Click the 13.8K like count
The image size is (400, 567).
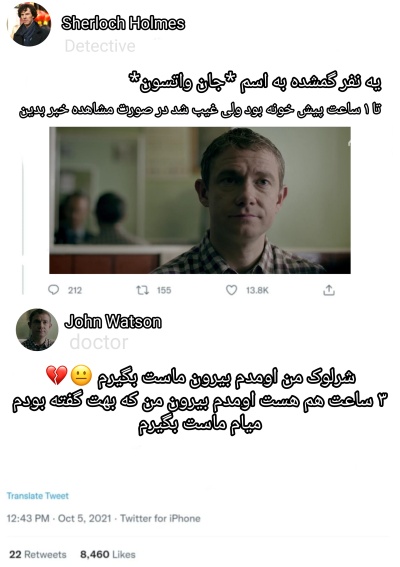pyautogui.click(x=258, y=290)
